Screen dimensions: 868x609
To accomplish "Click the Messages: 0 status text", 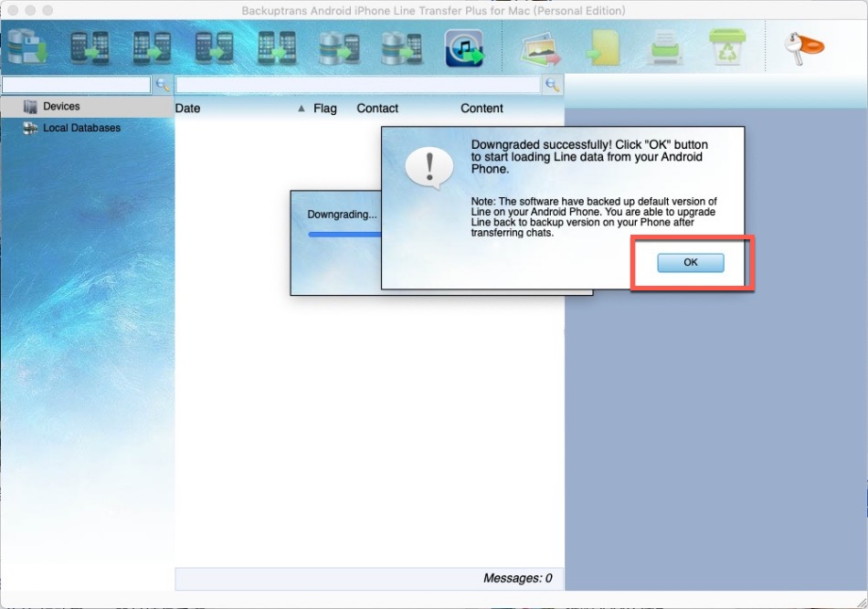I will (x=517, y=578).
